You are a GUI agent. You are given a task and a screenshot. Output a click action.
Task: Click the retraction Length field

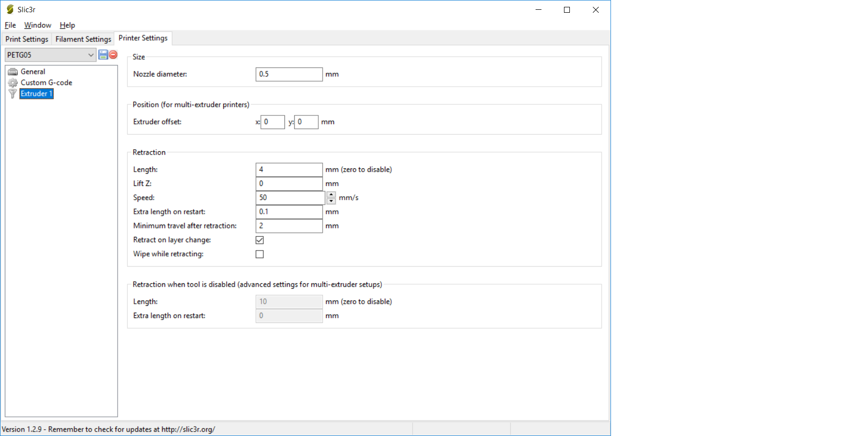click(x=289, y=170)
